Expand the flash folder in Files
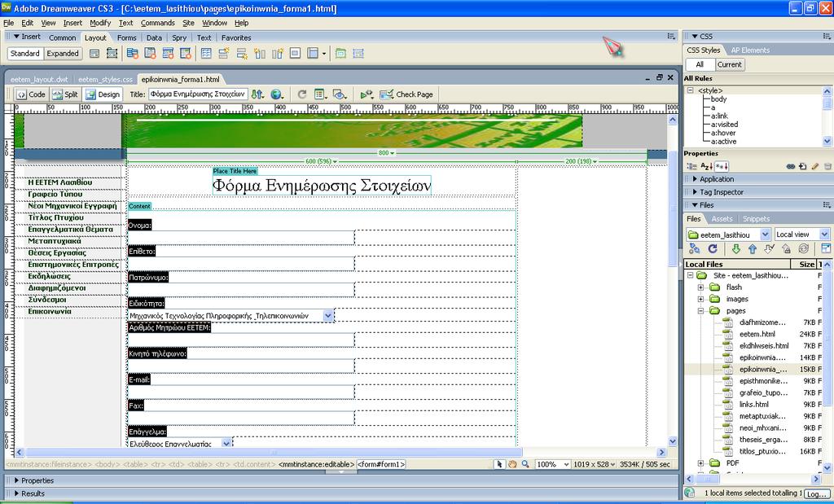The height and width of the screenshot is (504, 834). [x=700, y=287]
